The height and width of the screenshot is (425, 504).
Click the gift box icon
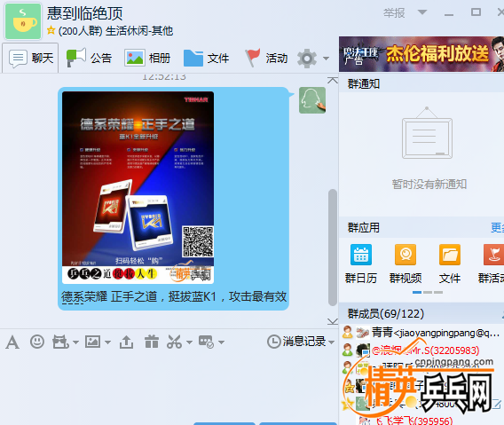[x=152, y=342]
